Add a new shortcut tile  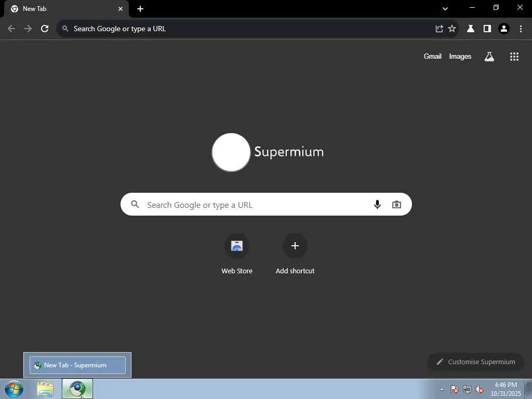coord(295,255)
